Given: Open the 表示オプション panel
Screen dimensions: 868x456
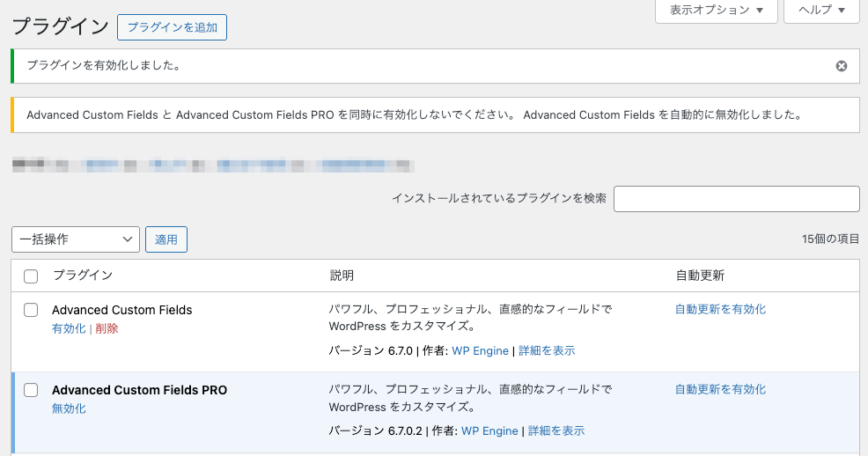Looking at the screenshot, I should 716,11.
